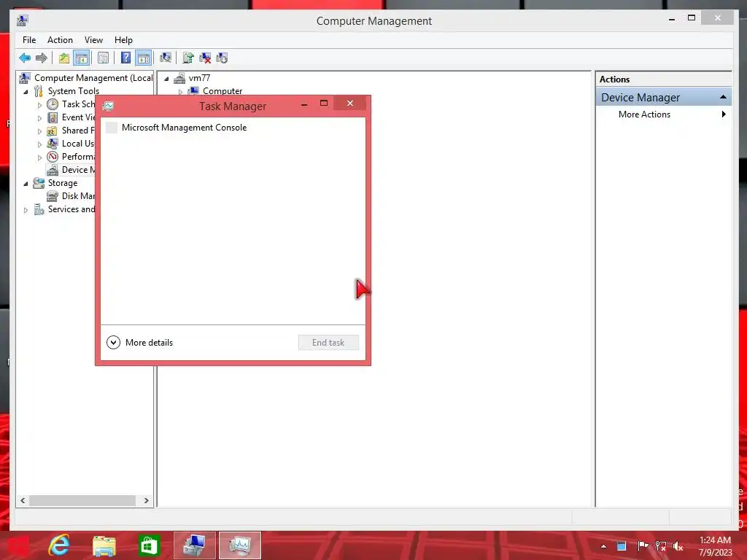Select Microsoft Management Console in Task Manager
747x560 pixels.
pyautogui.click(x=233, y=128)
